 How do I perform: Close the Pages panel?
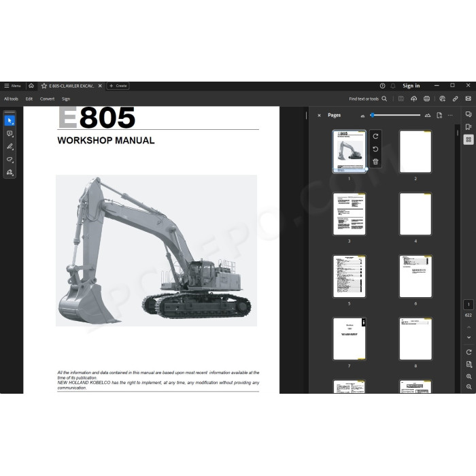[x=319, y=116]
